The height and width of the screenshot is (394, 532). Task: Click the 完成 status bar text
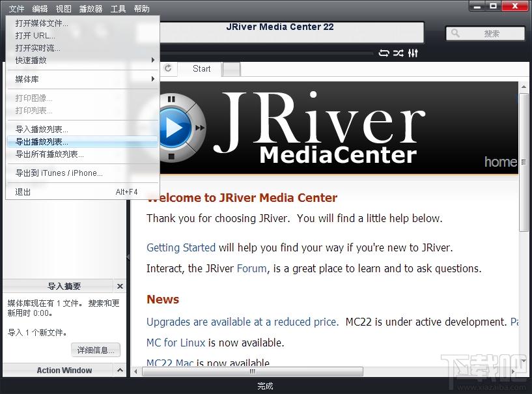pos(265,386)
